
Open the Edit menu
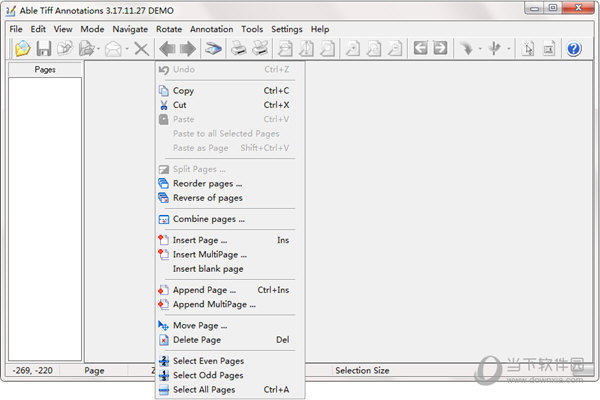38,29
